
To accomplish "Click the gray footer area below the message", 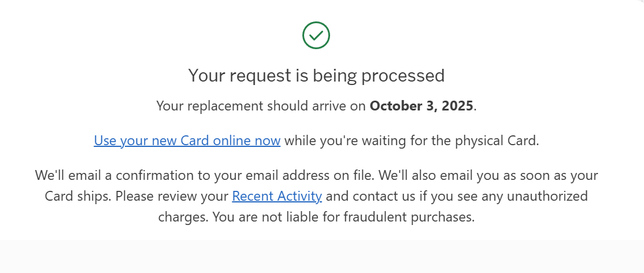I will tap(322, 257).
